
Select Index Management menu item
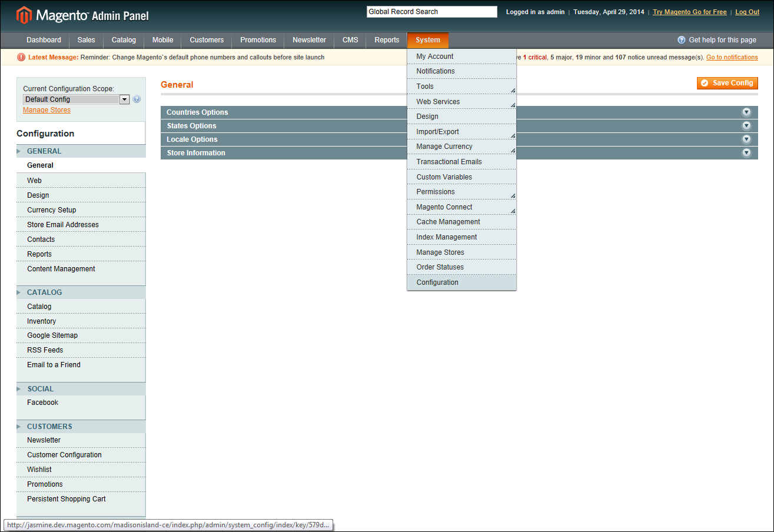pyautogui.click(x=461, y=237)
